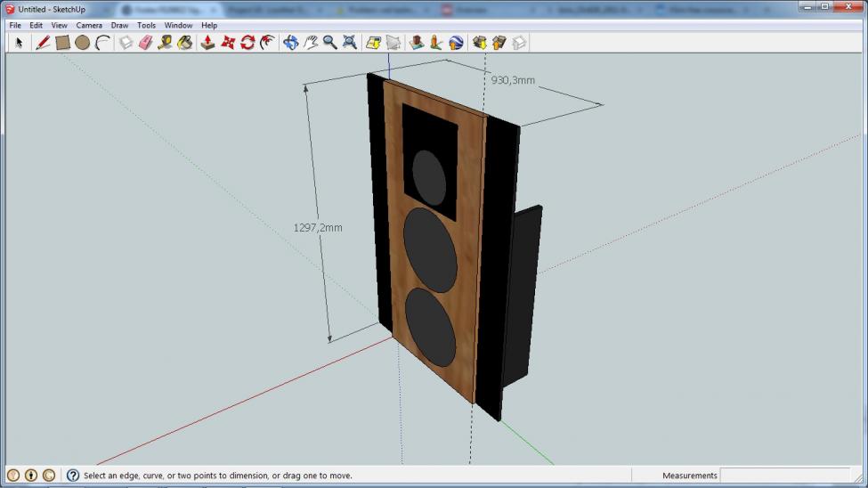Select the Paint Bucket tool
The image size is (868, 488).
coord(185,43)
